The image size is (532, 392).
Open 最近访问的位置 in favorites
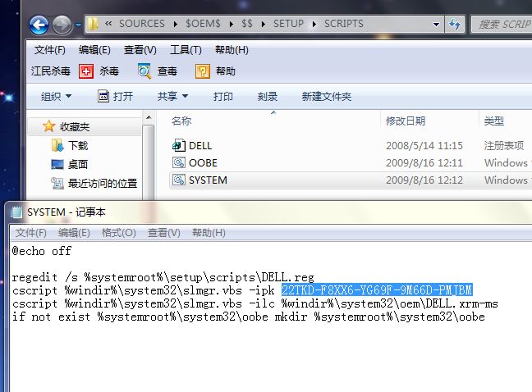click(x=103, y=184)
